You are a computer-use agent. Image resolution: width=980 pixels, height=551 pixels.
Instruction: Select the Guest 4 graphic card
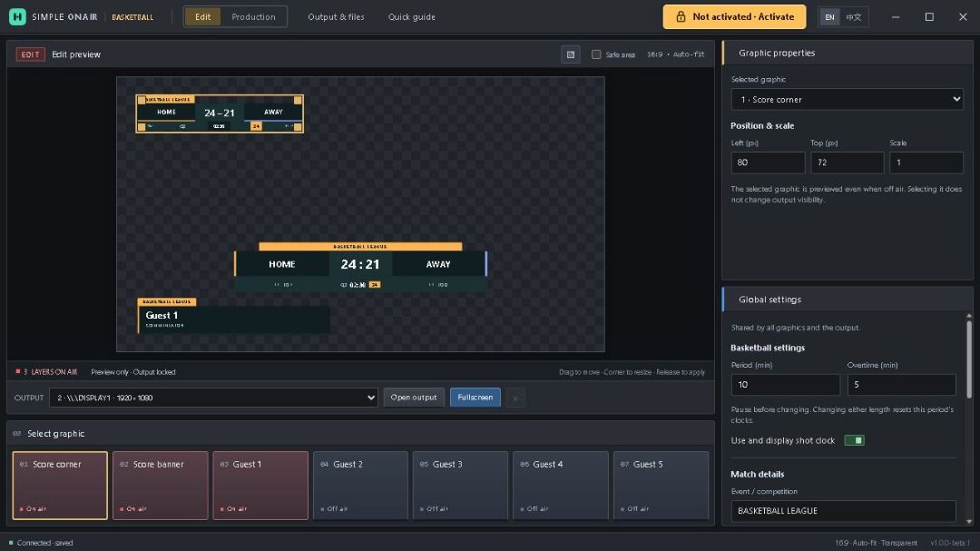click(x=561, y=486)
